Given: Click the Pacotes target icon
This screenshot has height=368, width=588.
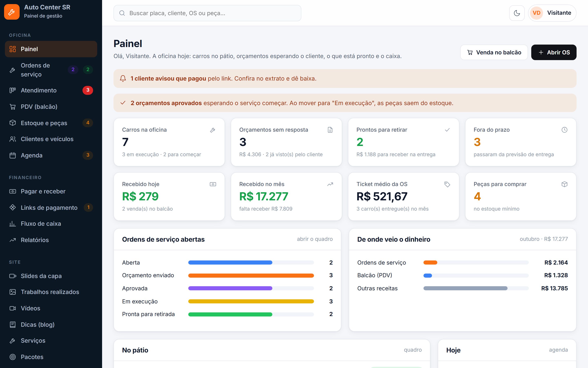Looking at the screenshot, I should [x=12, y=357].
